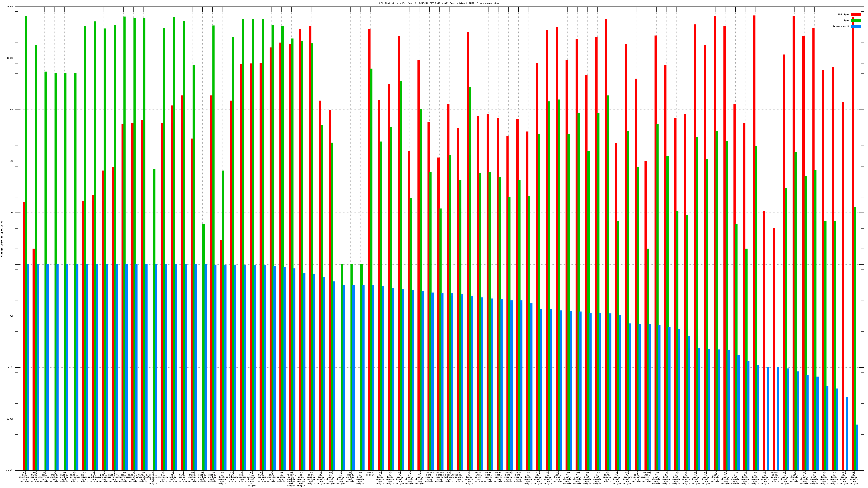Click the 1 y-axis tick label
Image resolution: width=868 pixels, height=488 pixels.
[12, 264]
